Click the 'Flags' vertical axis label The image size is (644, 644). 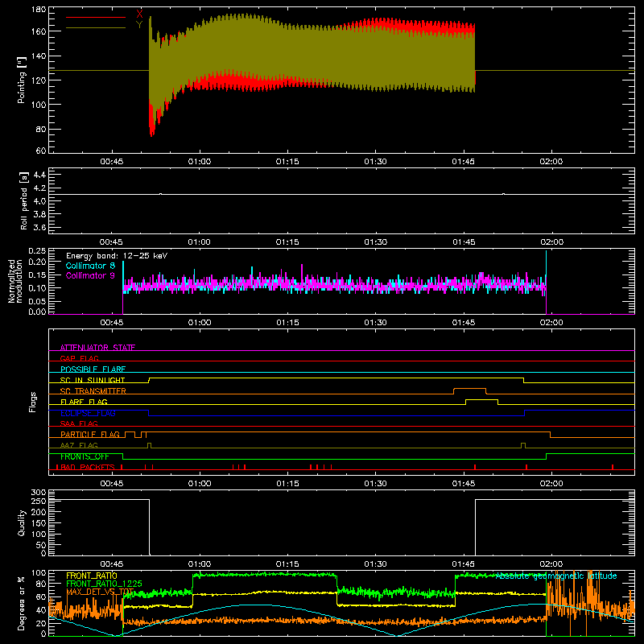[x=33, y=402]
